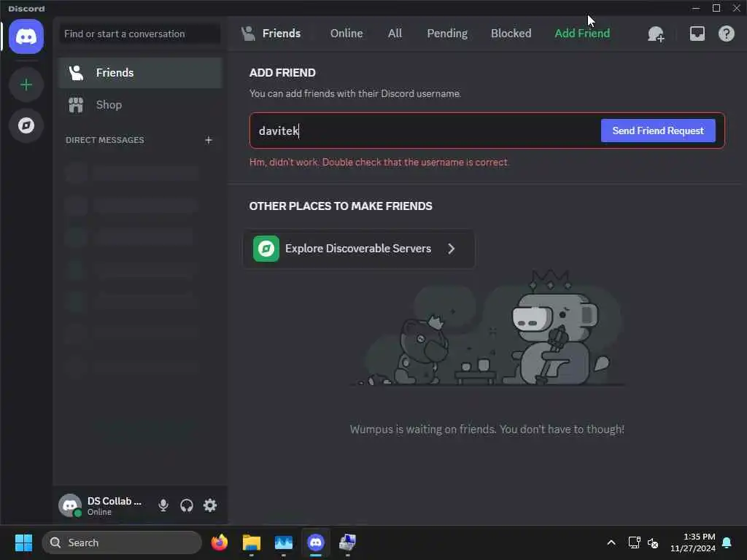Show hidden tray icons chevron

(x=611, y=542)
